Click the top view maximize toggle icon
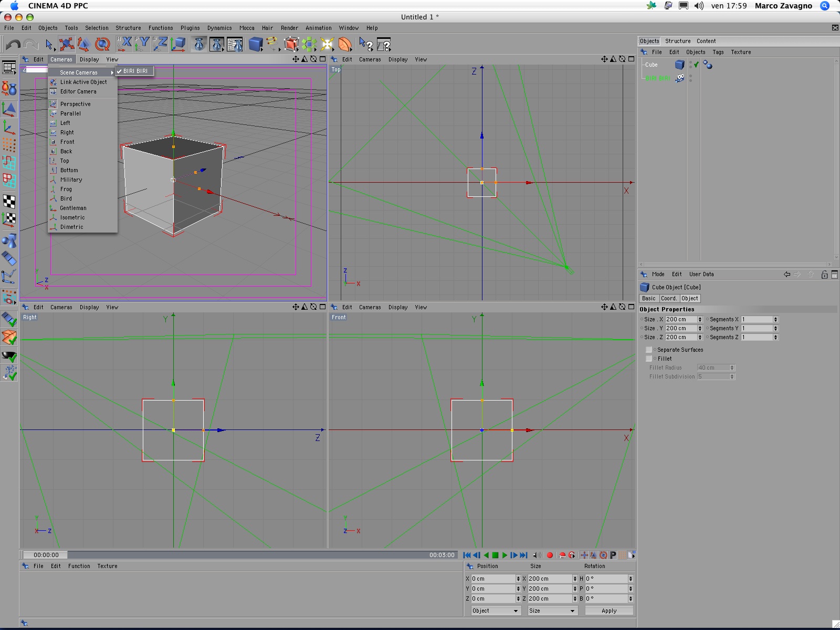The height and width of the screenshot is (630, 840). tap(632, 59)
